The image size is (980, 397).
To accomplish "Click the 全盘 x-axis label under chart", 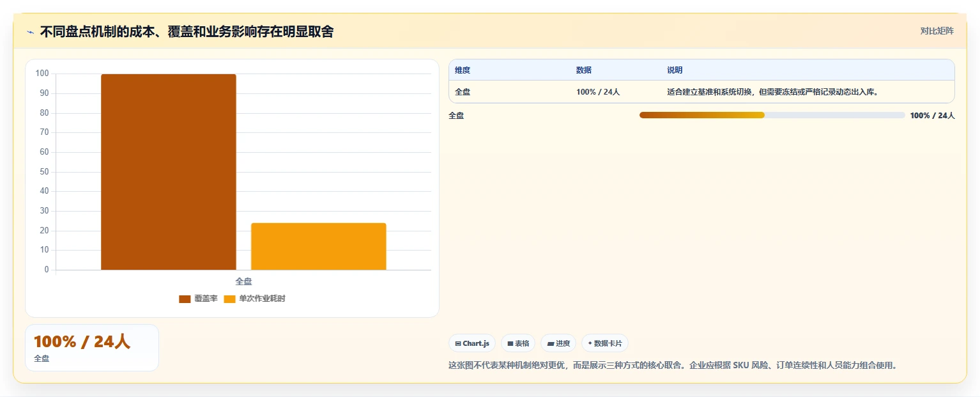I will pos(243,281).
